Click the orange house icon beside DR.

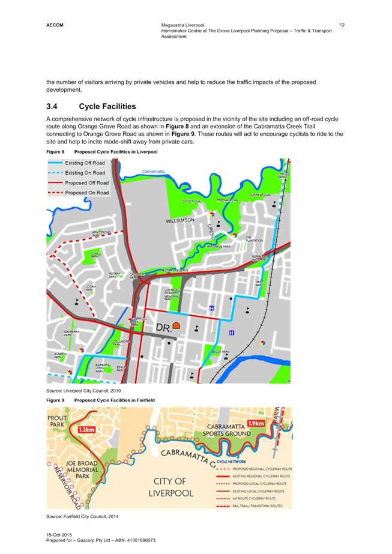tap(176, 325)
